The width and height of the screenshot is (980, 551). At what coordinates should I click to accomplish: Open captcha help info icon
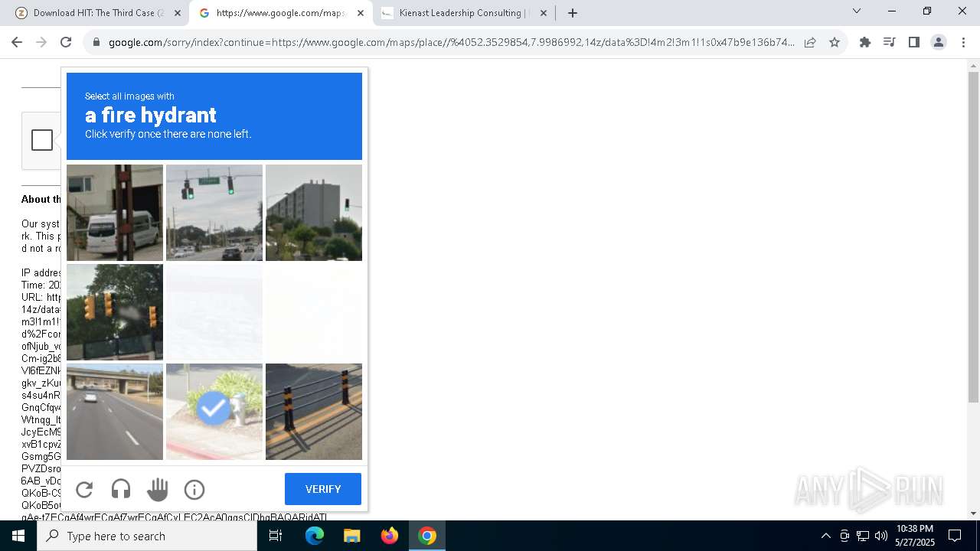[194, 489]
